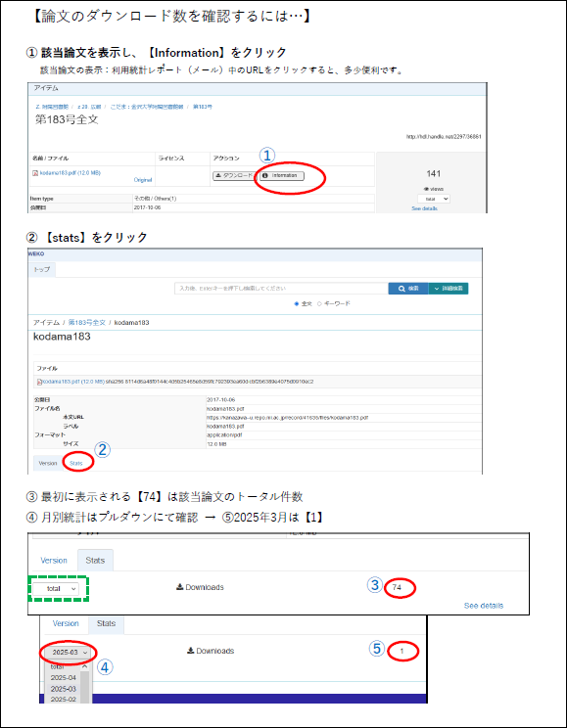Click the sha256 hash text

(210, 382)
